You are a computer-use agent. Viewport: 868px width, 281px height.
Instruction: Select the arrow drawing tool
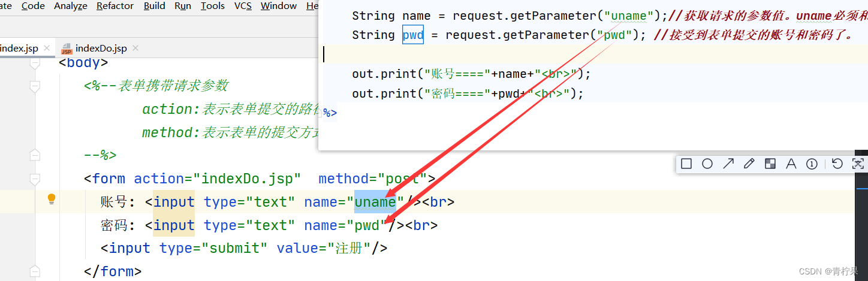[728, 164]
